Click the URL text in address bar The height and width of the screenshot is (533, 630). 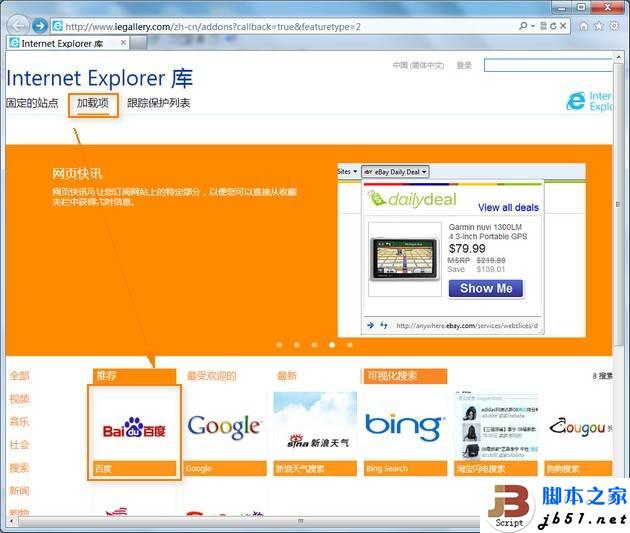[213, 27]
